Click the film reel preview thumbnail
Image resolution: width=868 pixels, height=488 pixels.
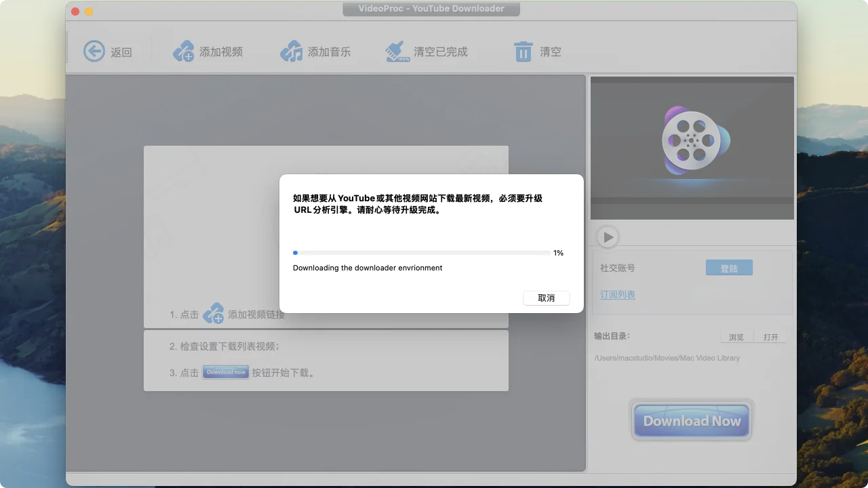click(x=692, y=148)
